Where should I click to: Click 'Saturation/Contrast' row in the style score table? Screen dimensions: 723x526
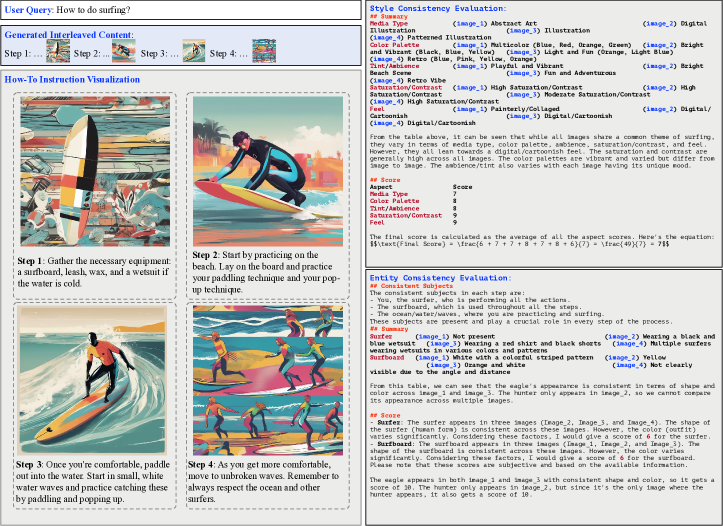click(x=413, y=215)
